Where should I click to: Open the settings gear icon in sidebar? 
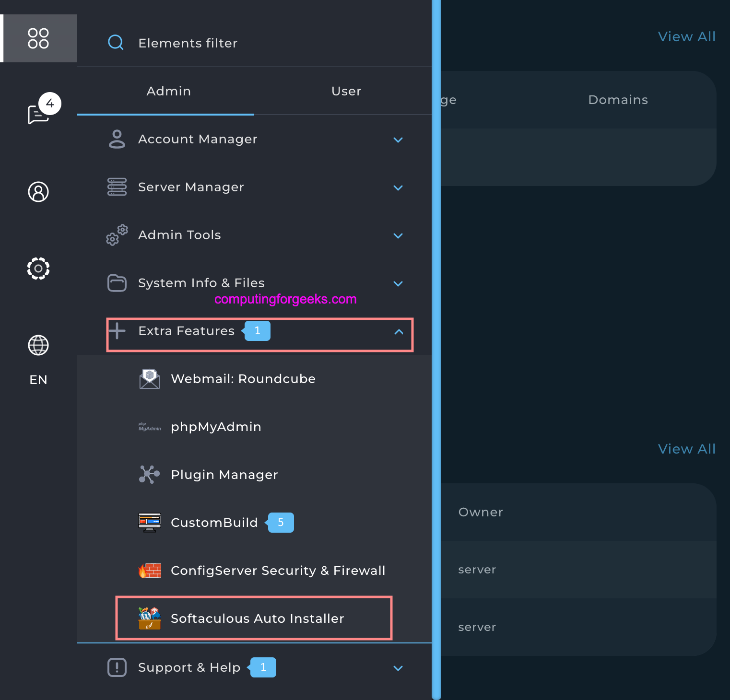38,268
